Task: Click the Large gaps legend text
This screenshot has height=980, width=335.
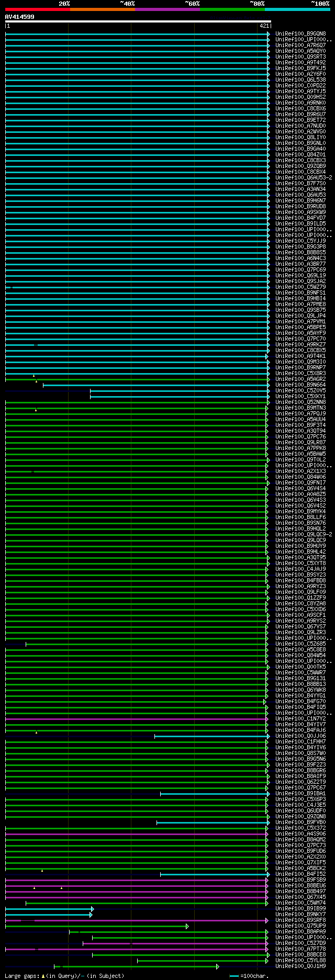Action: 64,976
